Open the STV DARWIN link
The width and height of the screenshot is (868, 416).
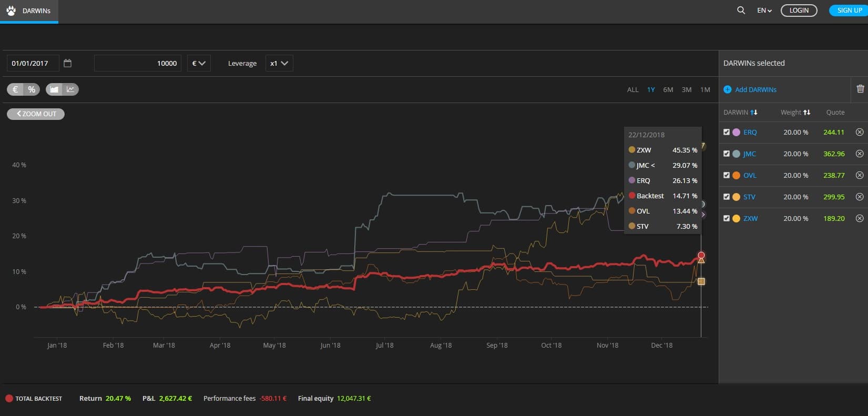point(749,197)
